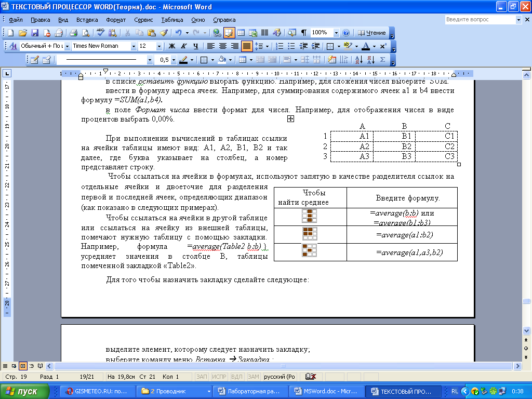This screenshot has width=532, height=399.
Task: Toggle ЗАМ overtype mode in status bar
Action: [254, 377]
